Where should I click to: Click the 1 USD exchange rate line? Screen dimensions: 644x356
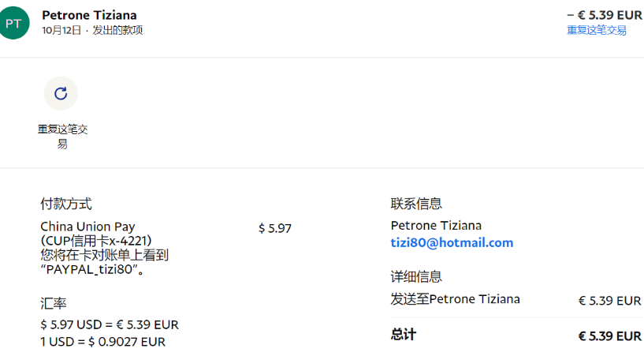pos(103,342)
